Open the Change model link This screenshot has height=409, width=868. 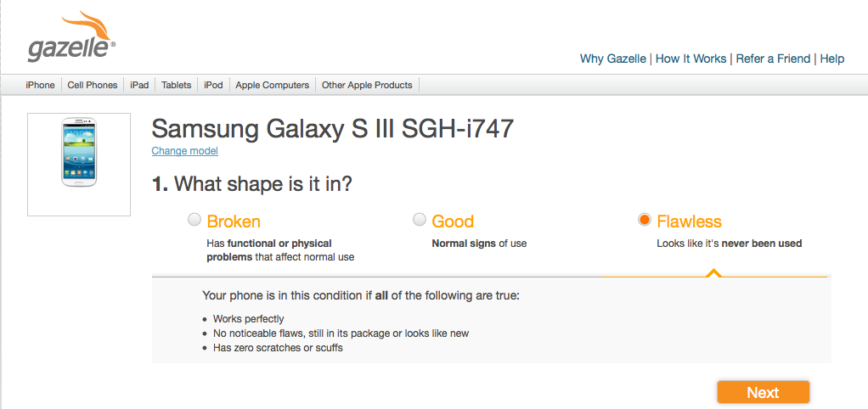(x=185, y=151)
